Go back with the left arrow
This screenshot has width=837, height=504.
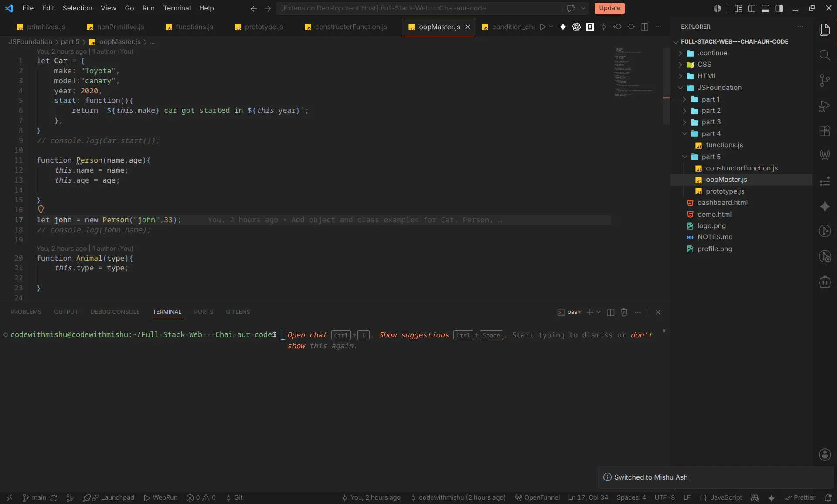tap(254, 8)
